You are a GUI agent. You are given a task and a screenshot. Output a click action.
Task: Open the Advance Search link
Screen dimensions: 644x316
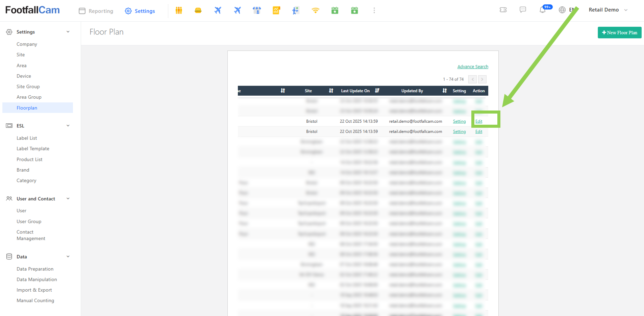click(472, 67)
